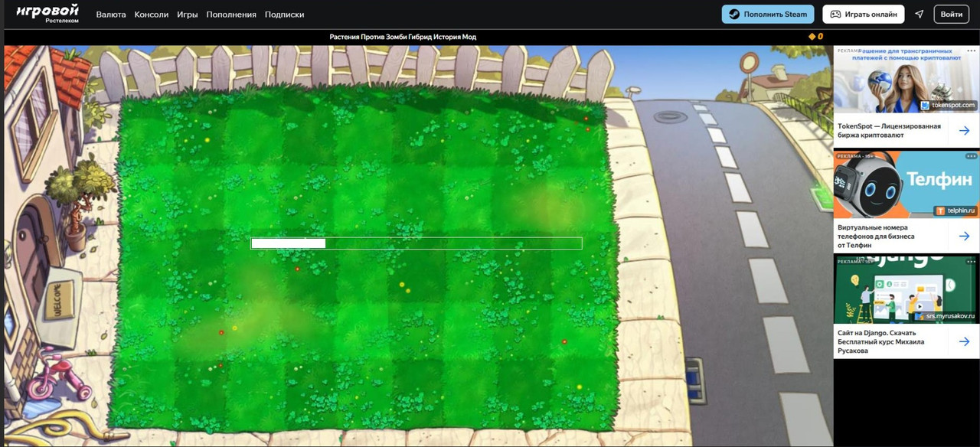Open the Игры menu
The image size is (980, 447).
coord(188,15)
